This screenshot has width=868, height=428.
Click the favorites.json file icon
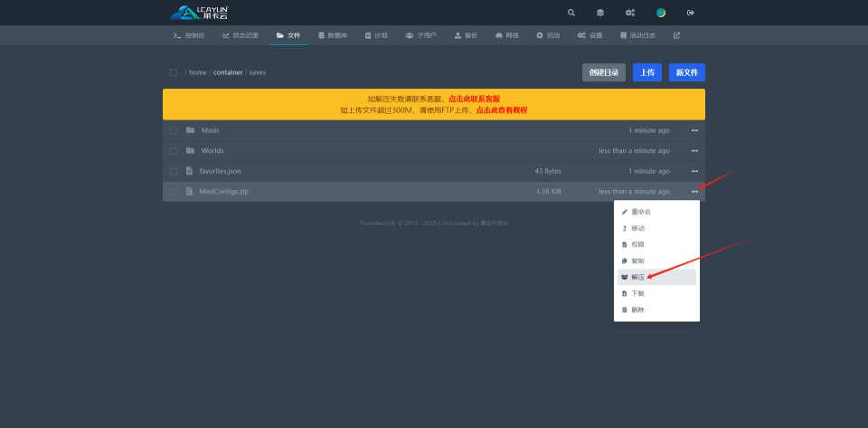pos(190,171)
